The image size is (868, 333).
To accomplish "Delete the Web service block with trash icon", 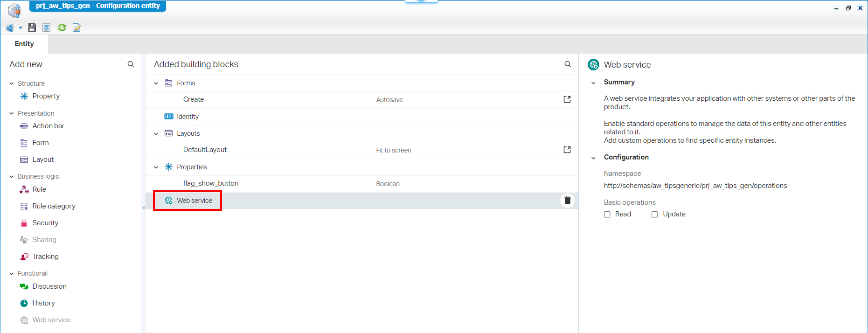I will click(567, 201).
